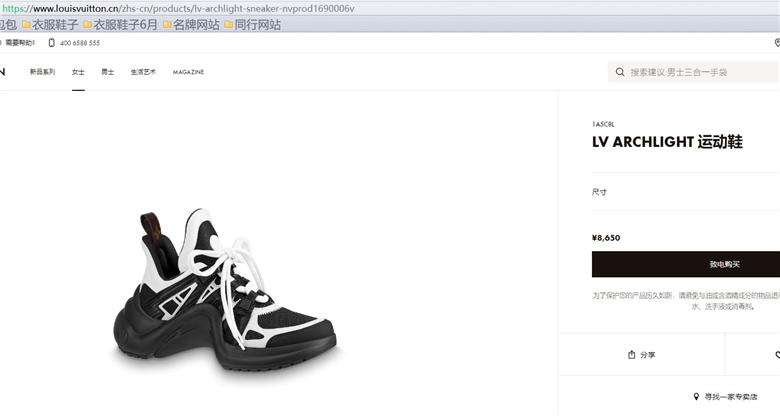This screenshot has height=417, width=780.
Task: Open the 男士 menu
Action: (x=107, y=72)
